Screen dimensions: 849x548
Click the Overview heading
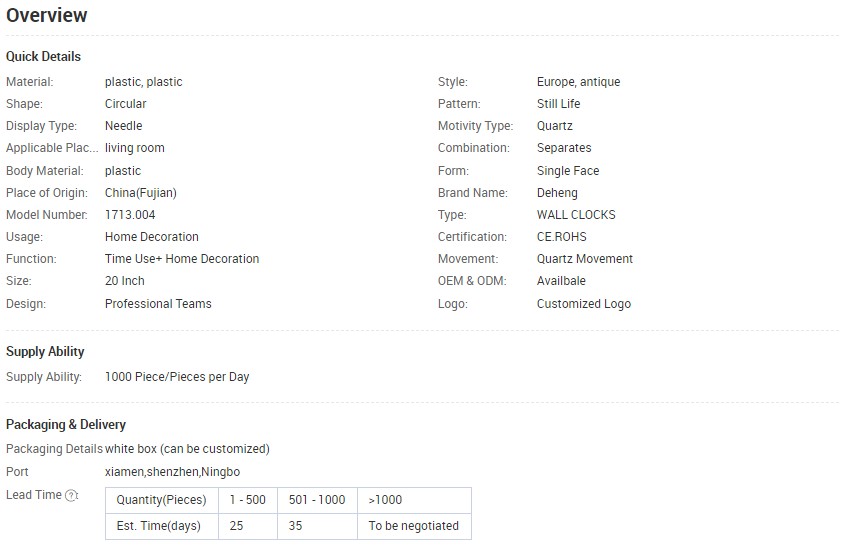47,15
